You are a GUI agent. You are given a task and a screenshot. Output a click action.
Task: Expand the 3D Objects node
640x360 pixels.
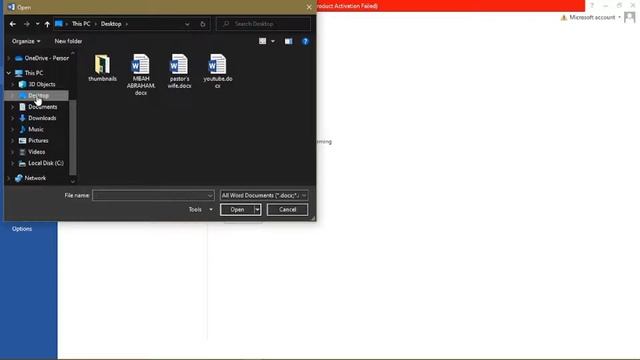[13, 84]
